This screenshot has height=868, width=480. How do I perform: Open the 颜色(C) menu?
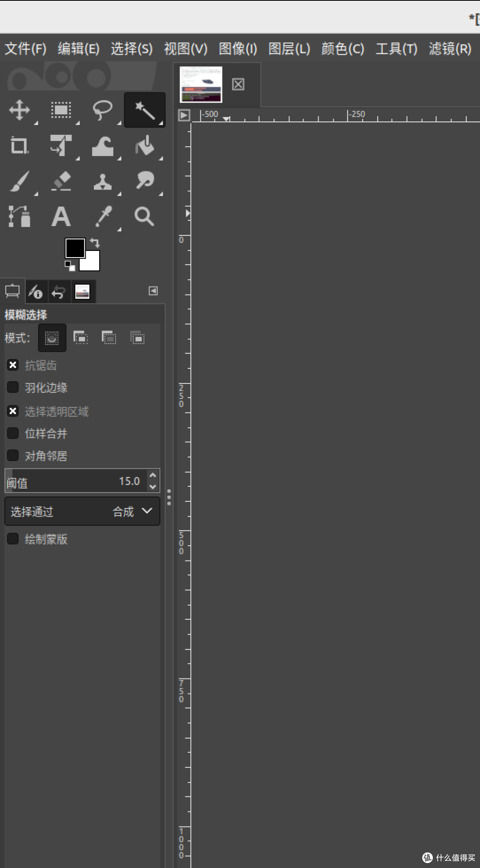pos(343,48)
